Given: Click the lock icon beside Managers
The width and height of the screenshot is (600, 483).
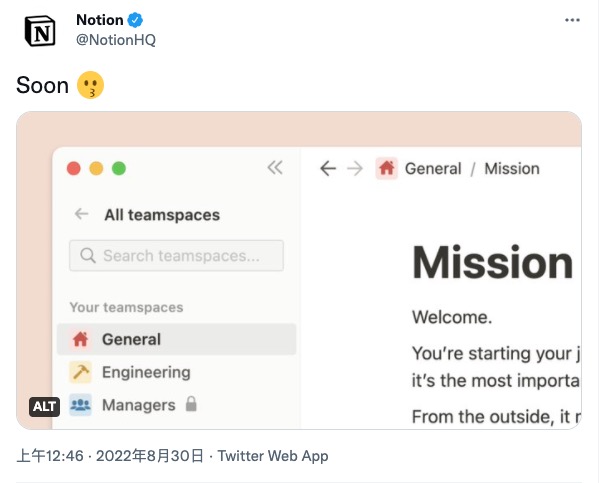Looking at the screenshot, I should 191,404.
